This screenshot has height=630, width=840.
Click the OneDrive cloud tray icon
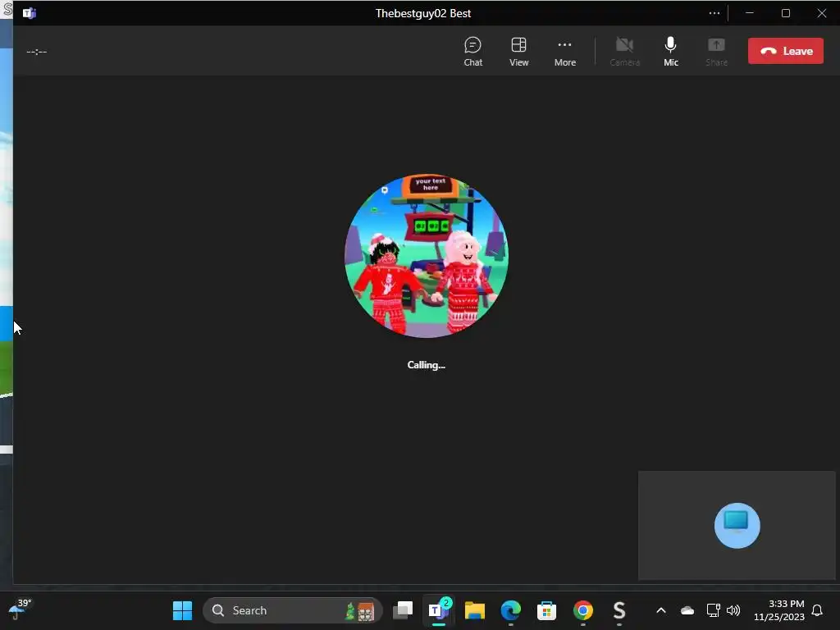pyautogui.click(x=687, y=610)
